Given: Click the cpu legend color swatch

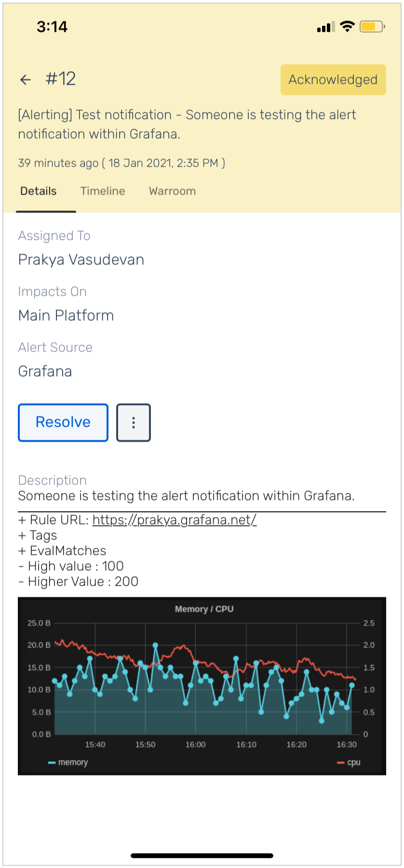Looking at the screenshot, I should [x=340, y=763].
